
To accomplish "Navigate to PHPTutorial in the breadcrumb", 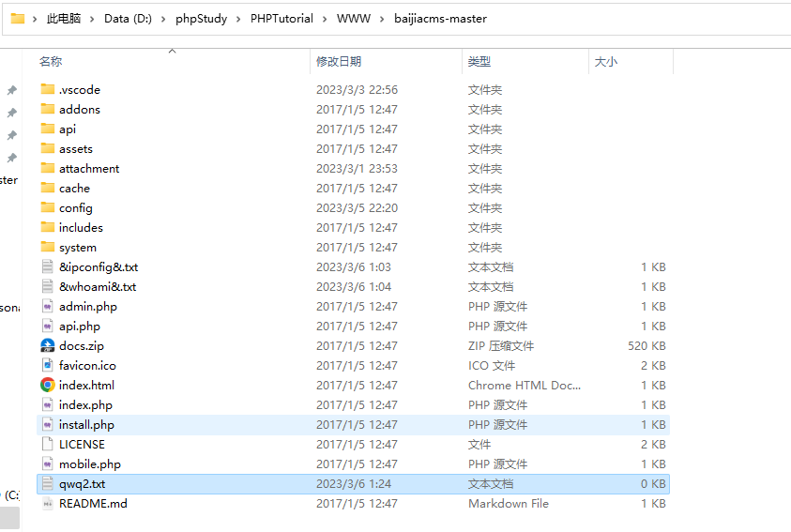I will click(x=281, y=19).
